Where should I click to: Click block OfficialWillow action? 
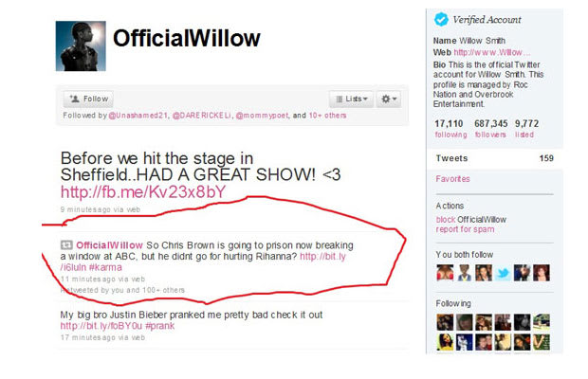[471, 220]
